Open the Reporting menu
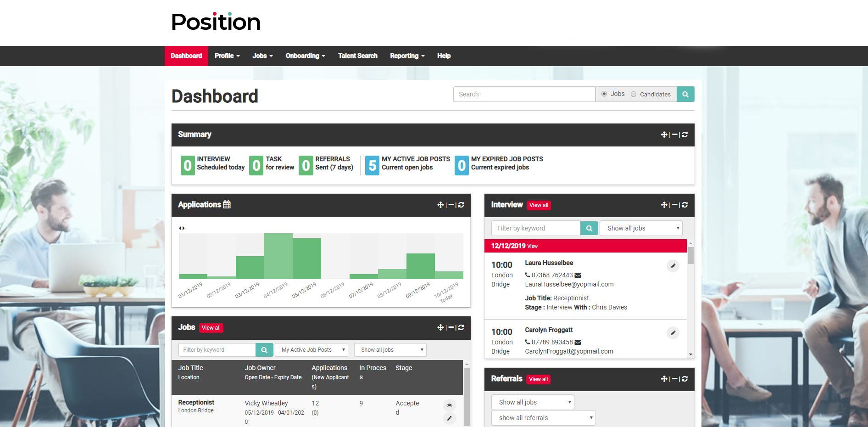 [x=406, y=56]
